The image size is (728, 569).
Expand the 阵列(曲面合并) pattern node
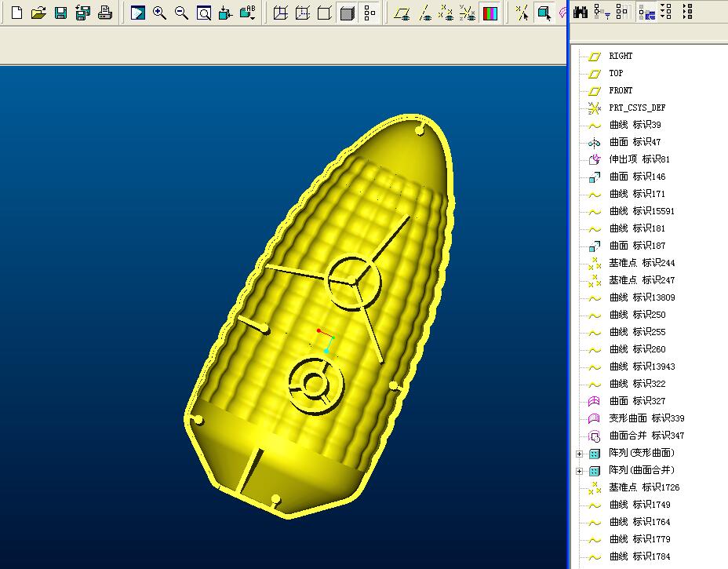pos(580,471)
